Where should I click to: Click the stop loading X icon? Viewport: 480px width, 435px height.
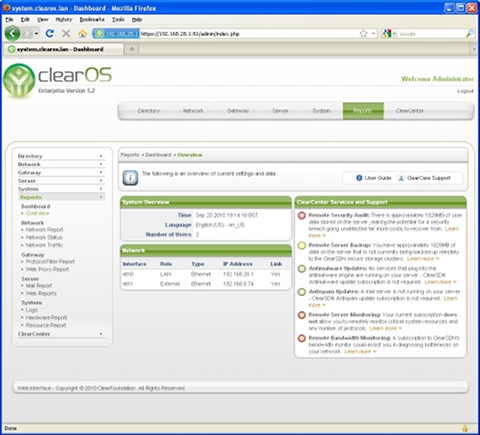[x=66, y=33]
